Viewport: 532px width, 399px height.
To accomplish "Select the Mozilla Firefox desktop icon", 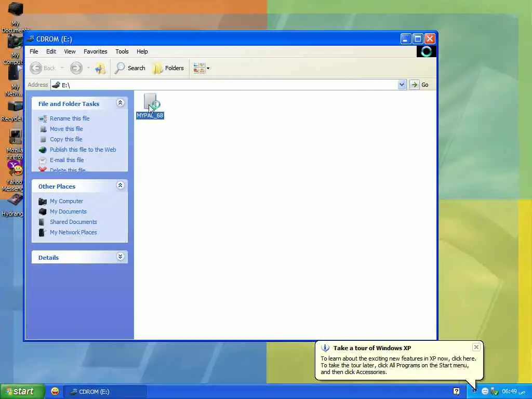I will click(x=15, y=144).
